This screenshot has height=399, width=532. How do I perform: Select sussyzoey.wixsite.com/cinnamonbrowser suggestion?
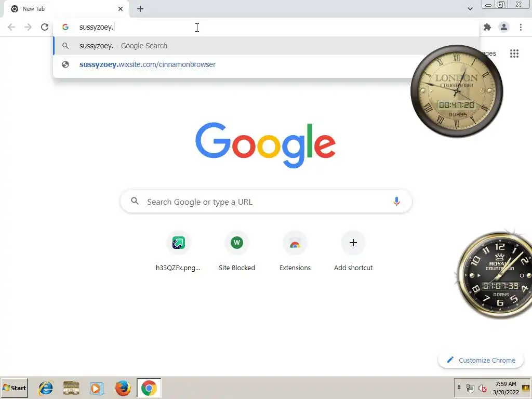267,64
